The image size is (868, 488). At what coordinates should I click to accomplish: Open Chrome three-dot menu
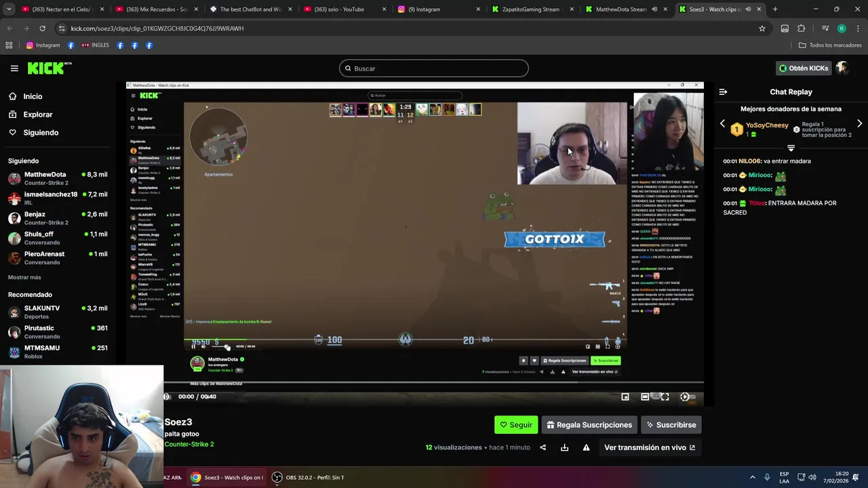tap(857, 28)
